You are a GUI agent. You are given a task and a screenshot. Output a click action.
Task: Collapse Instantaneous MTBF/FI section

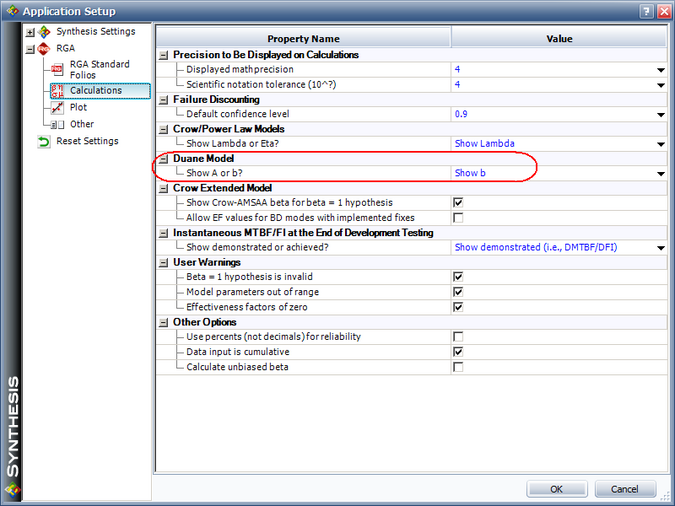163,233
